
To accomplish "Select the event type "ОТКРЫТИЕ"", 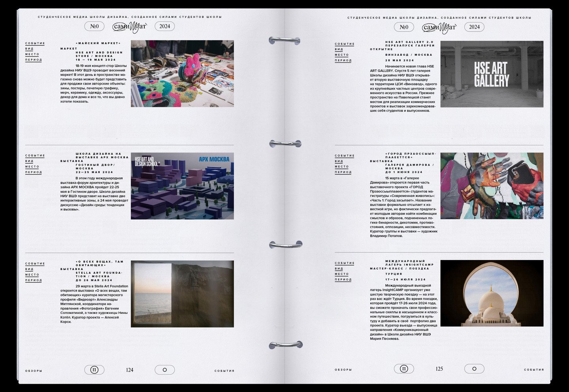I will [x=381, y=49].
